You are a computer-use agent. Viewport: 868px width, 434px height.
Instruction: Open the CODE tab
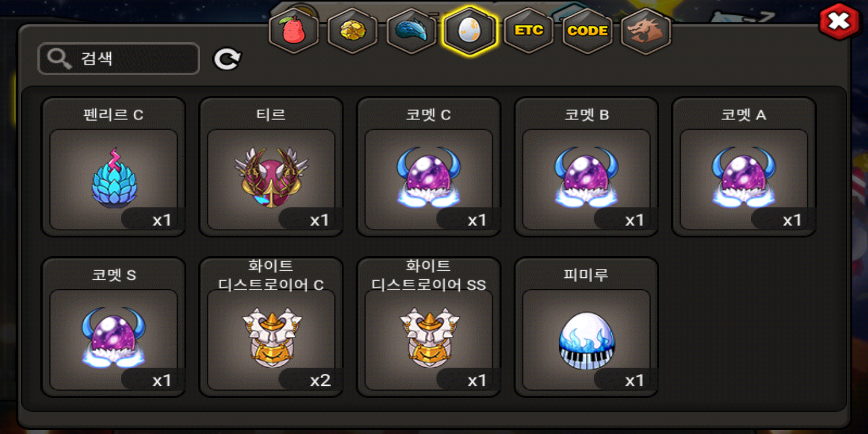click(x=588, y=31)
